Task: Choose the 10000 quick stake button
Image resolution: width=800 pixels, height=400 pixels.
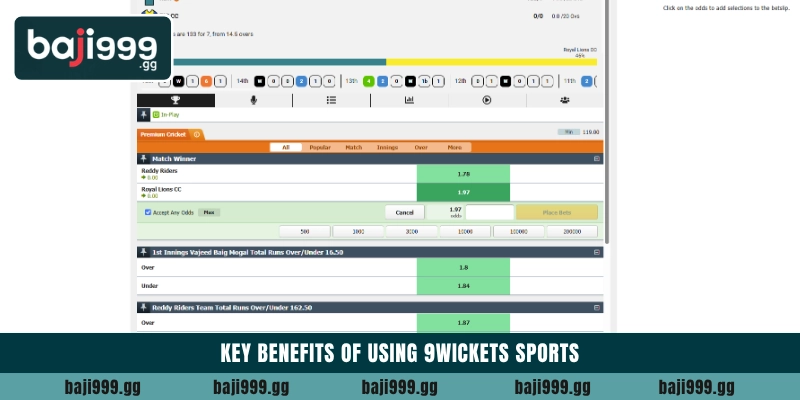Action: (465, 232)
